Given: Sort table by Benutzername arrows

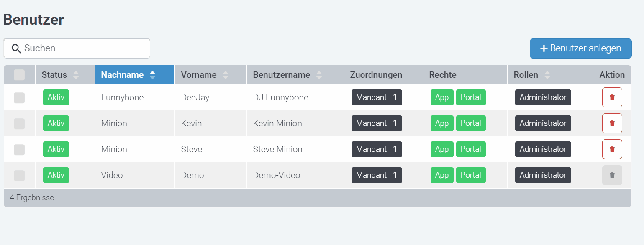Looking at the screenshot, I should pyautogui.click(x=319, y=75).
